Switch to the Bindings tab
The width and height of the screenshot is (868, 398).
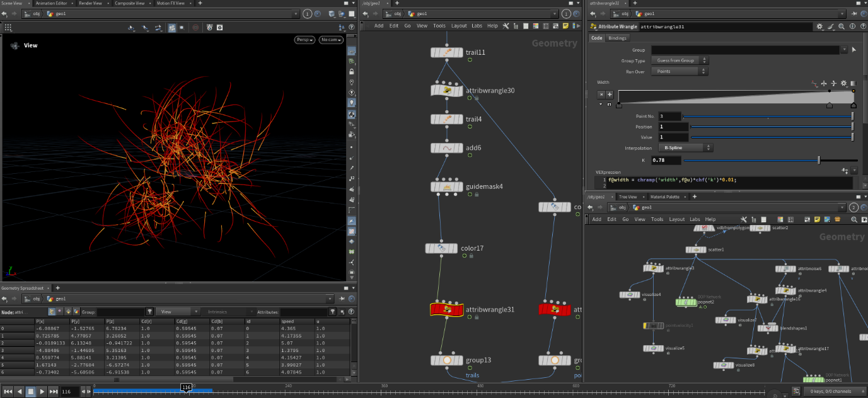[x=617, y=38]
